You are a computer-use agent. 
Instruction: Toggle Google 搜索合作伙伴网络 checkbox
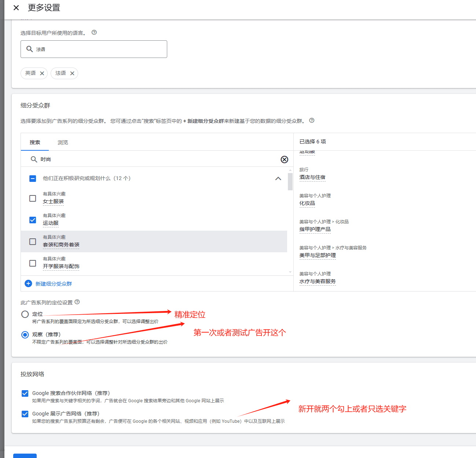coord(25,393)
